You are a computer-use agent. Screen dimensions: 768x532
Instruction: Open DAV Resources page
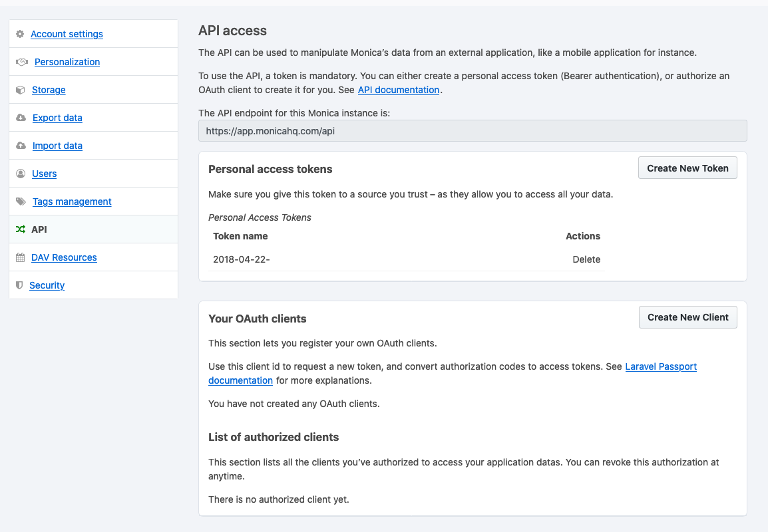coord(64,257)
